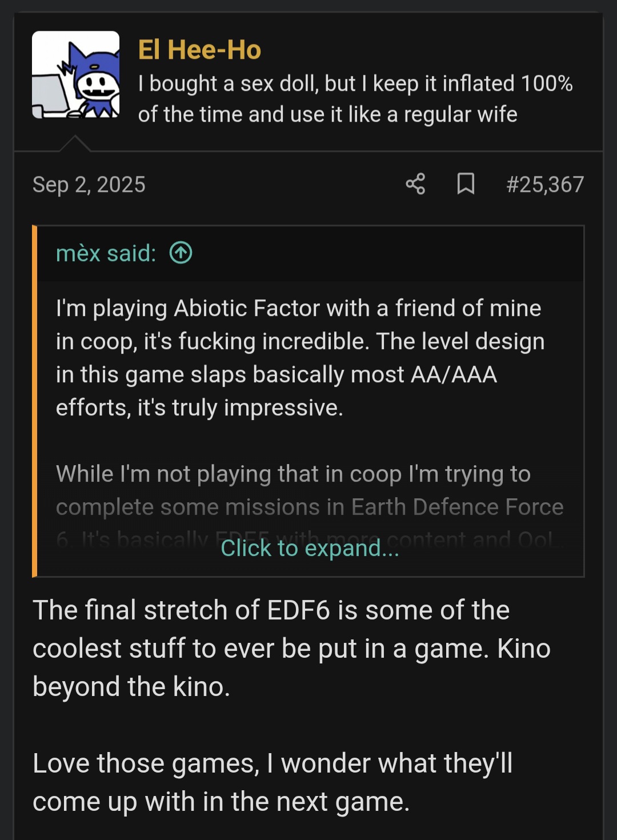Jump to quoted post via up-arrow icon
The image size is (617, 840).
(181, 253)
